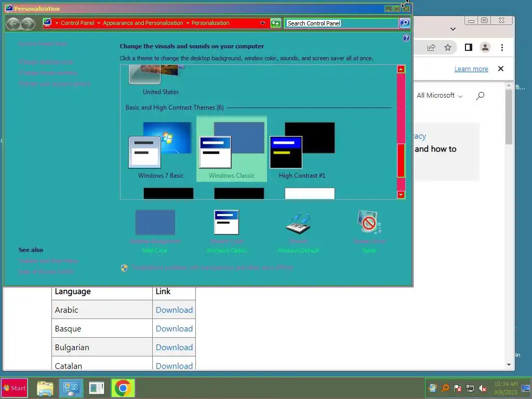Click the taskbar clock showing 10:34 AM

click(506, 388)
